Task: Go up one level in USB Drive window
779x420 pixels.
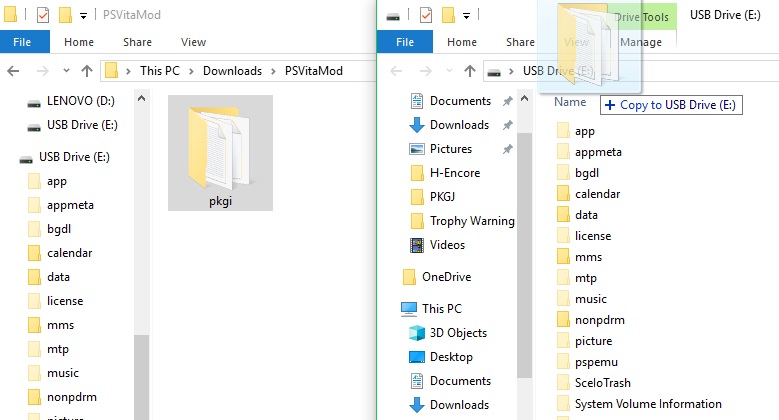Action: click(x=470, y=71)
